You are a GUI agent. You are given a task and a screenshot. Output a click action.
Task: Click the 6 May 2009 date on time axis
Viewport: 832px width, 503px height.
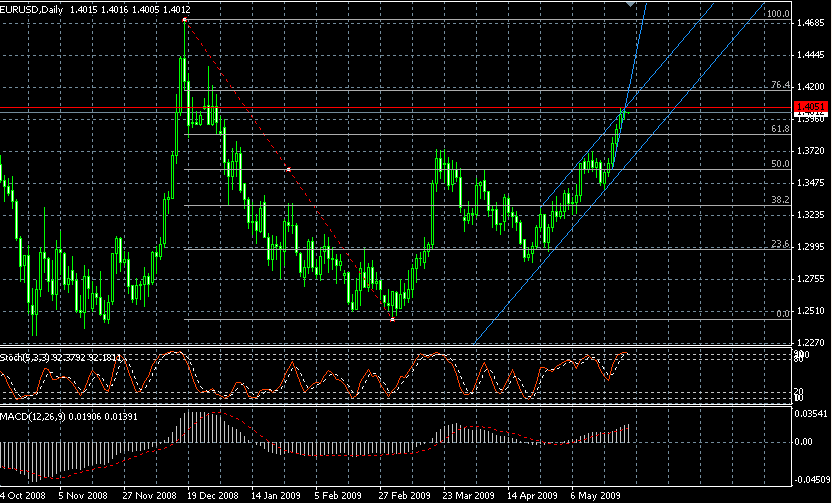click(595, 495)
